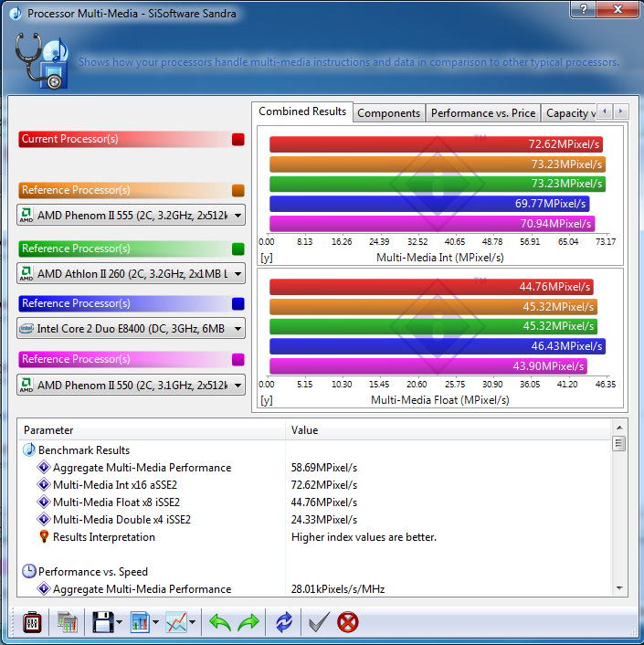
Task: Refresh the benchmark with blue arrows icon
Action: pyautogui.click(x=284, y=622)
